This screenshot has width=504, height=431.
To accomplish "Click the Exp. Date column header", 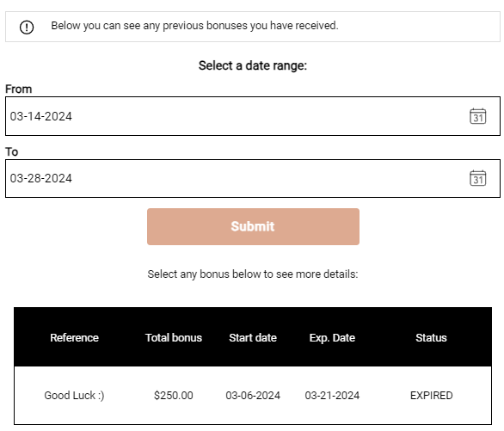I will [x=332, y=338].
